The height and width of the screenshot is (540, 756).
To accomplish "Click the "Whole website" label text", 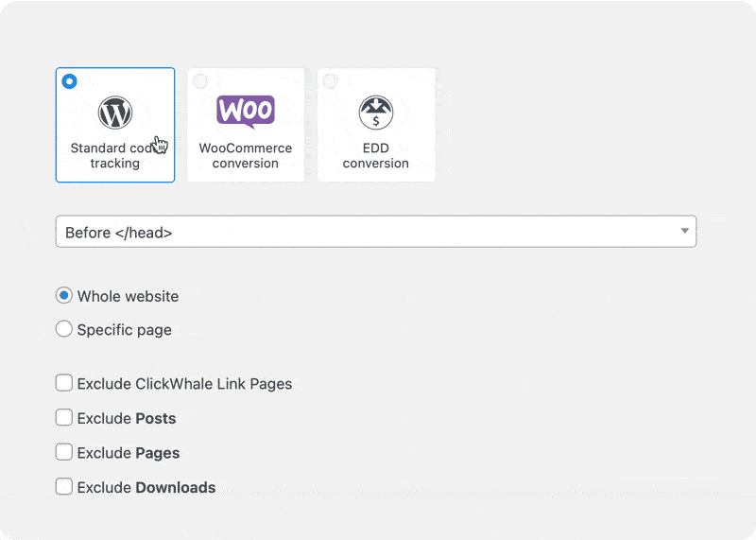I will pyautogui.click(x=128, y=296).
